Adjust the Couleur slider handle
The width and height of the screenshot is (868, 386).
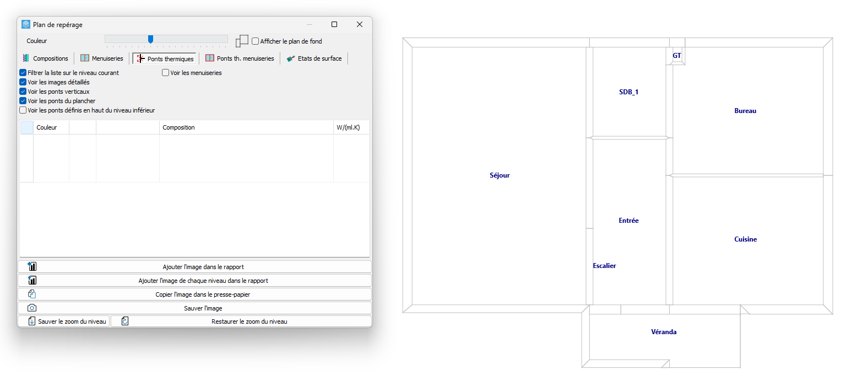point(150,39)
